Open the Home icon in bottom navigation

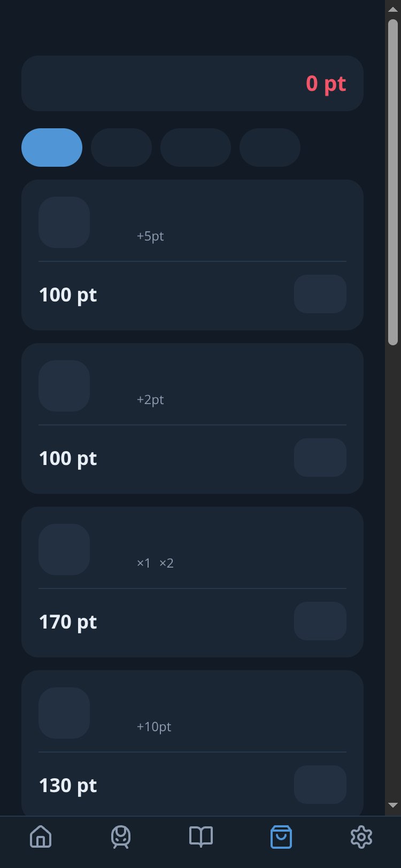tap(41, 836)
